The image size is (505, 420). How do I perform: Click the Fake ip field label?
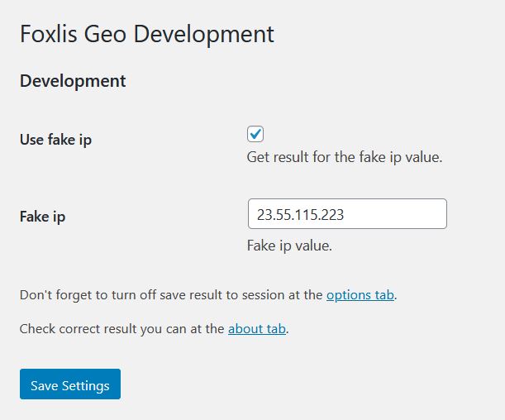(42, 217)
